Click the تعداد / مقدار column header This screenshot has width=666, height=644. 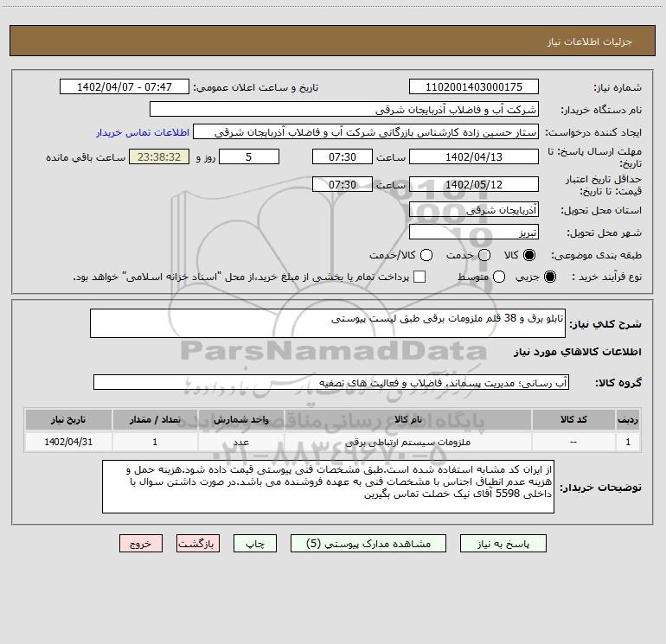(x=155, y=419)
